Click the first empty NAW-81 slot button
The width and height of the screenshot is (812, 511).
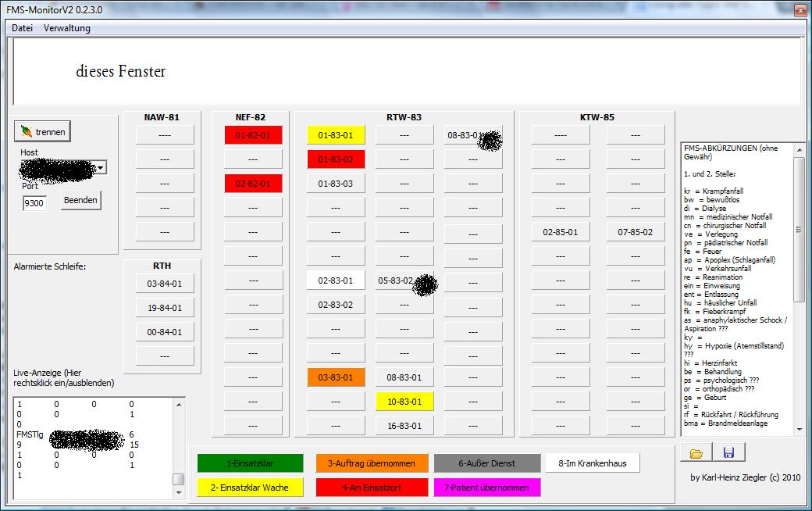[165, 135]
